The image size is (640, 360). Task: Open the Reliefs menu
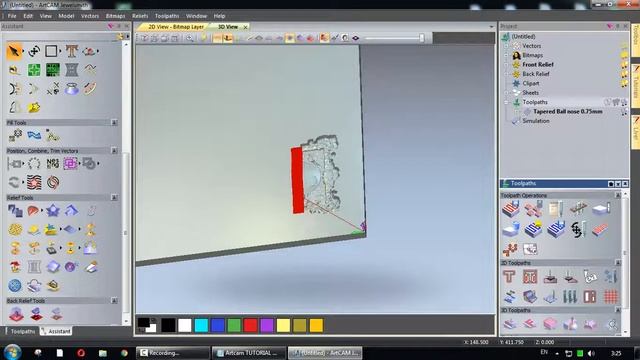point(140,16)
